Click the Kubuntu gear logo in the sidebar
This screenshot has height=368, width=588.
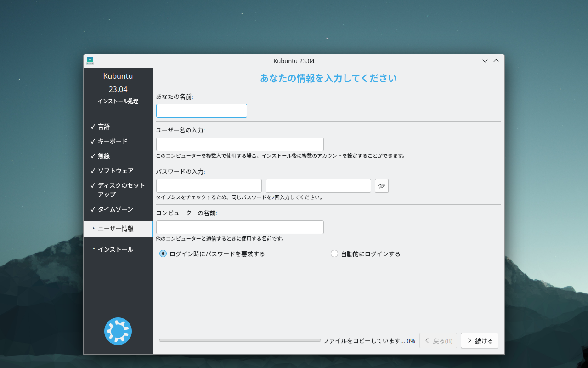pos(118,331)
